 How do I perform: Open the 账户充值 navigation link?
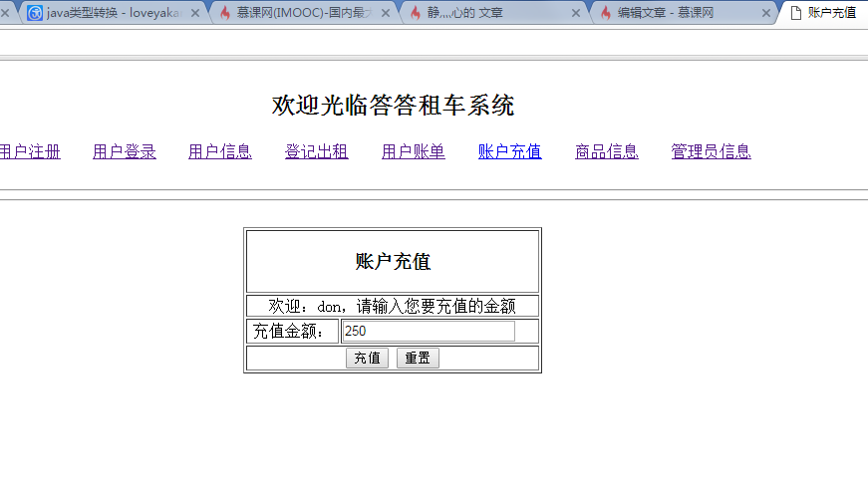pos(510,151)
